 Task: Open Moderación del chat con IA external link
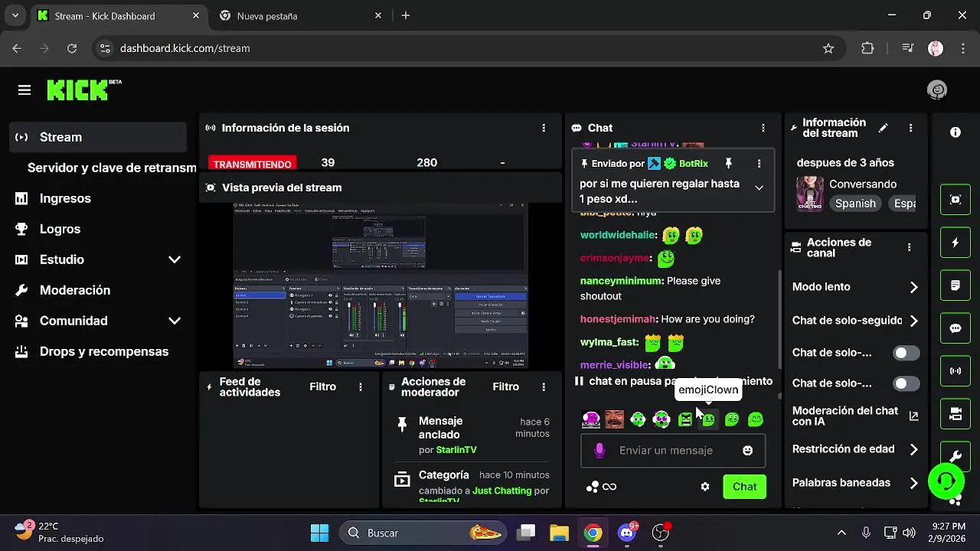click(913, 416)
